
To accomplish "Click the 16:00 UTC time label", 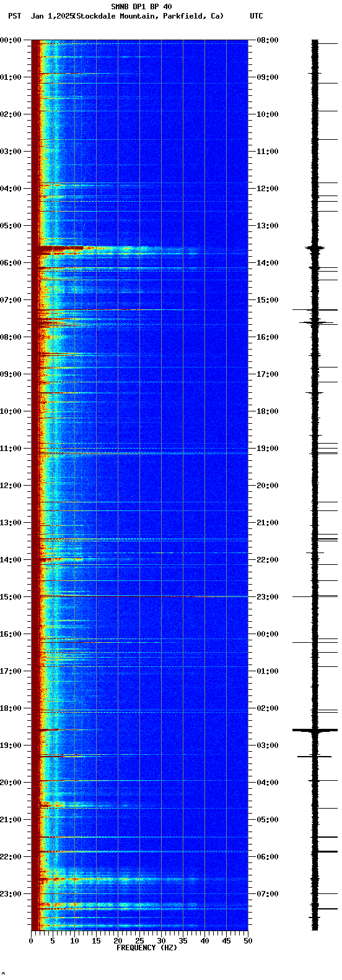I will pyautogui.click(x=268, y=337).
